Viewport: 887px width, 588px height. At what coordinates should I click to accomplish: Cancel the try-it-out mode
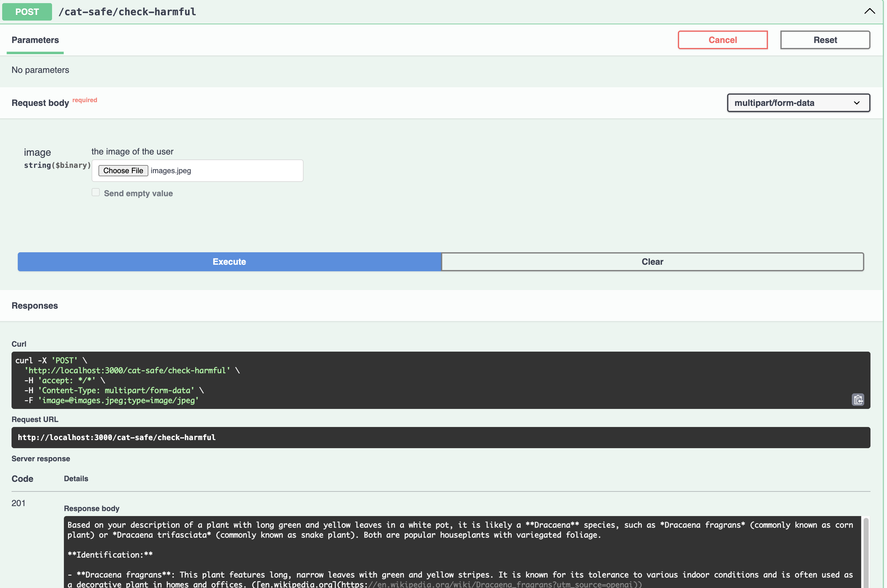pos(722,40)
